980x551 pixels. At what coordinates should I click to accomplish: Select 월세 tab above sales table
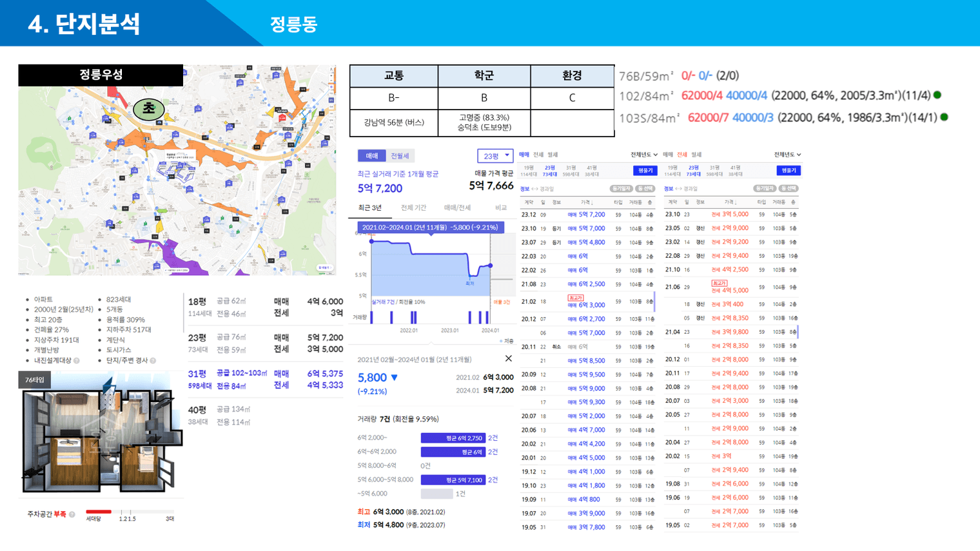coord(553,155)
